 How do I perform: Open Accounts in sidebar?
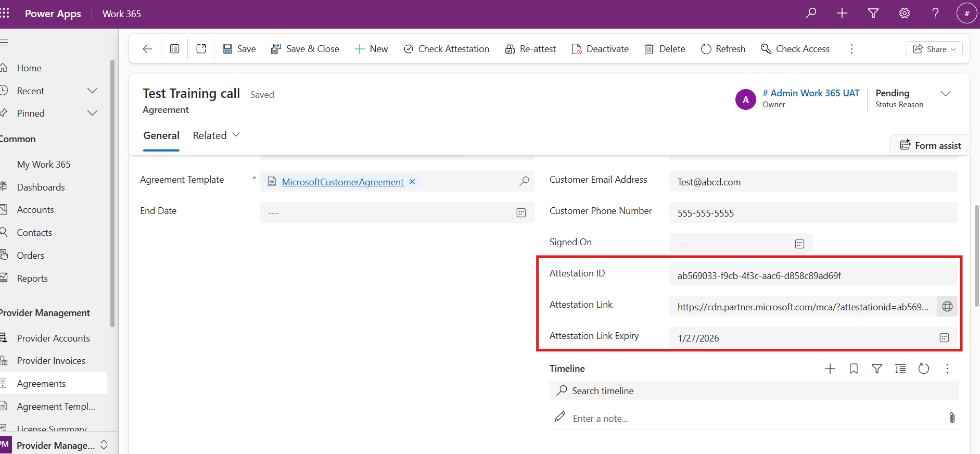pyautogui.click(x=35, y=210)
